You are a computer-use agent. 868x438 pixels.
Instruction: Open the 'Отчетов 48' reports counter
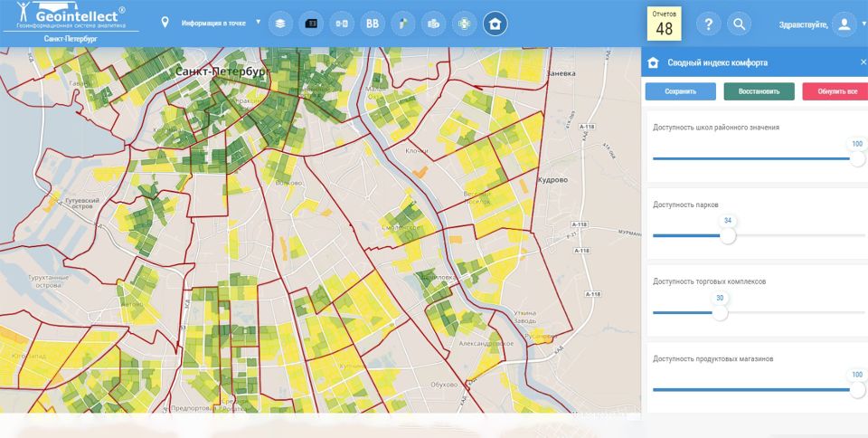[x=665, y=24]
